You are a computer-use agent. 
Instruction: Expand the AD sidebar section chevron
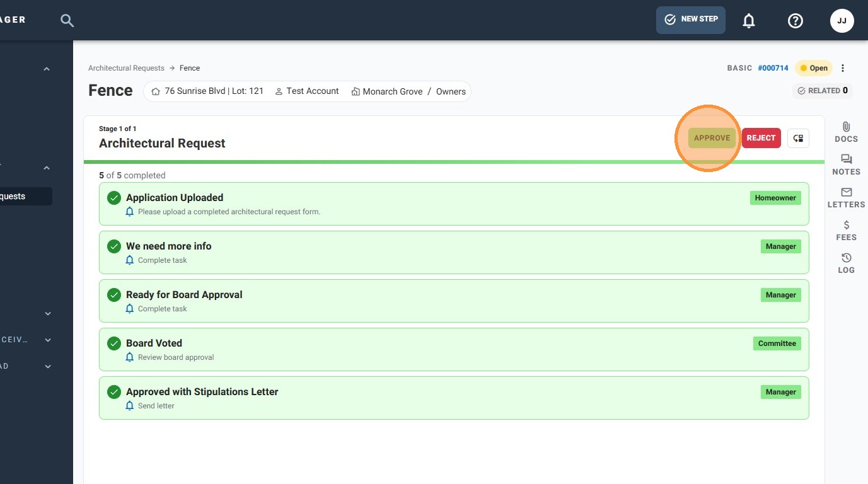pyautogui.click(x=48, y=367)
